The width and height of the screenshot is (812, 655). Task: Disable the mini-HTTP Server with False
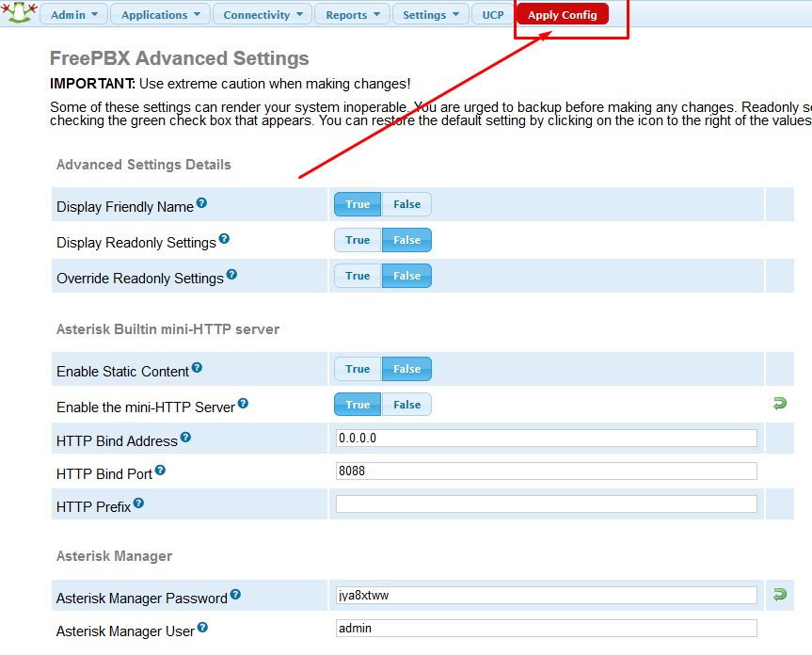tap(406, 405)
